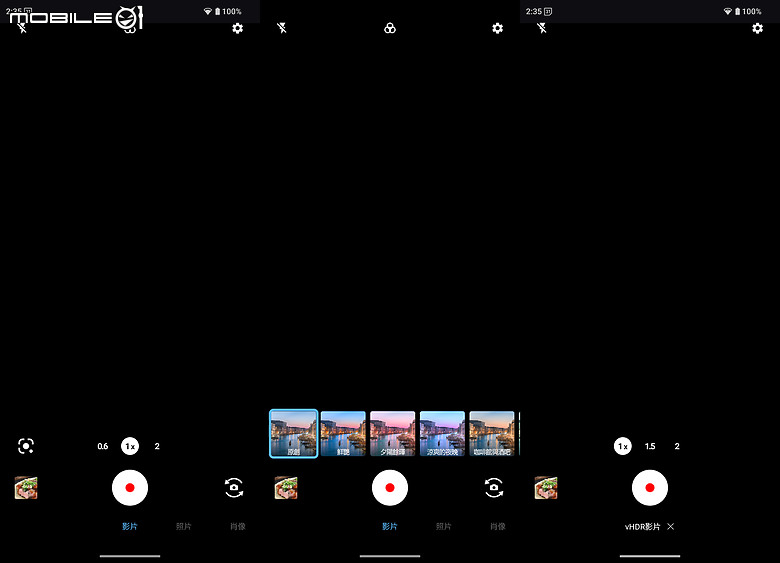Switch to 影片 tab below filter strip
This screenshot has width=780, height=563.
pyautogui.click(x=390, y=526)
